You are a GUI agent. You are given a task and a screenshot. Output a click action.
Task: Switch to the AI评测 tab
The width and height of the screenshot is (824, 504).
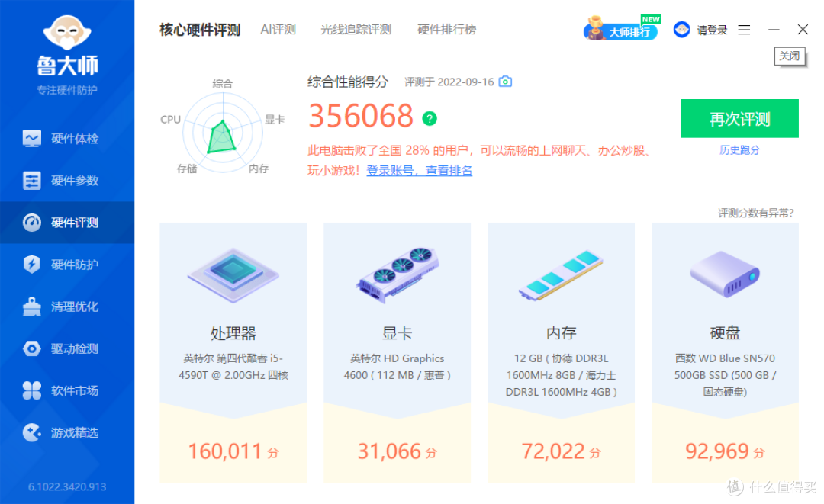click(x=278, y=29)
